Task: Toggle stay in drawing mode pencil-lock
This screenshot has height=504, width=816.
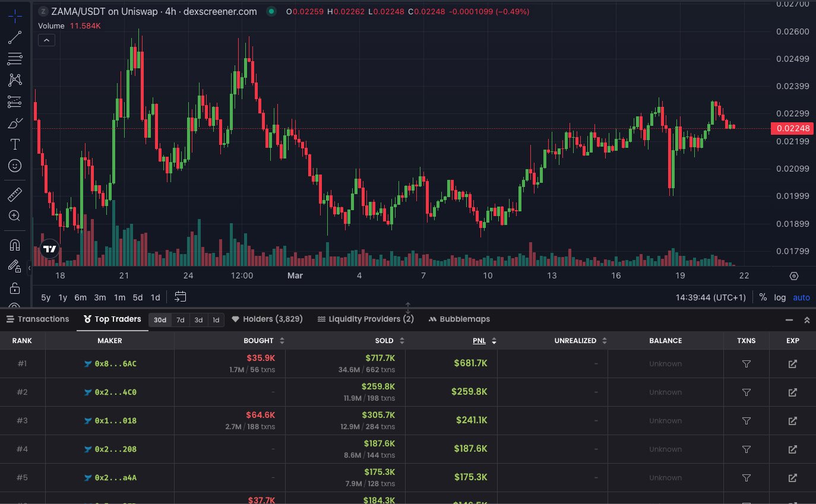Action: 15,266
